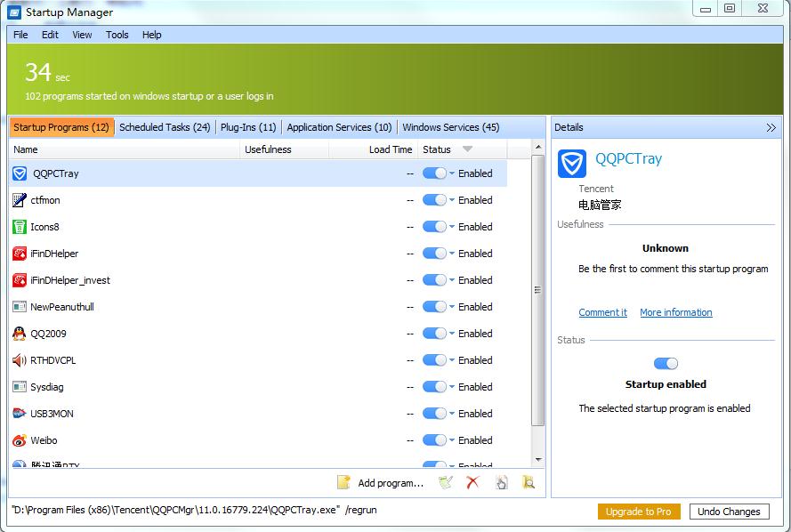Disable the ctfmon startup toggle

434,200
